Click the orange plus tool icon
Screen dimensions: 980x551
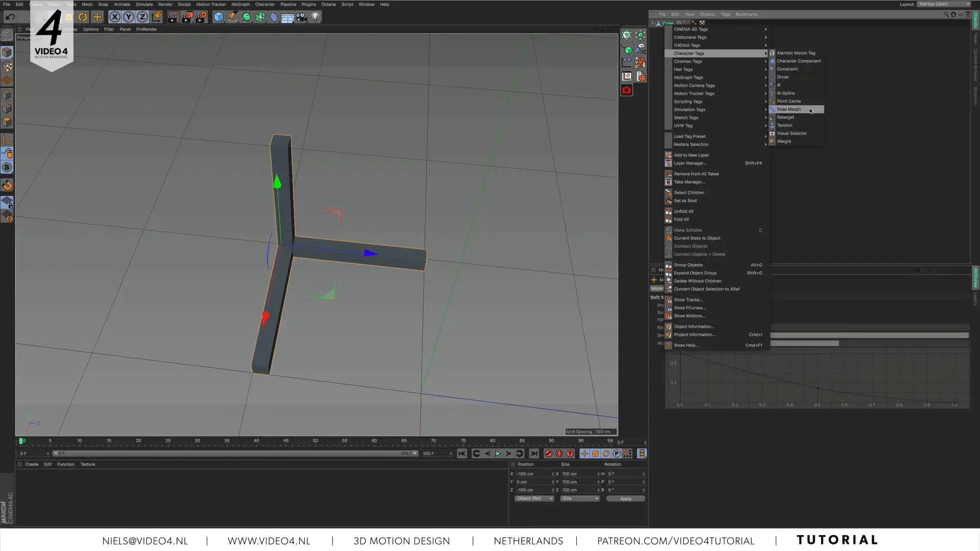click(x=97, y=17)
